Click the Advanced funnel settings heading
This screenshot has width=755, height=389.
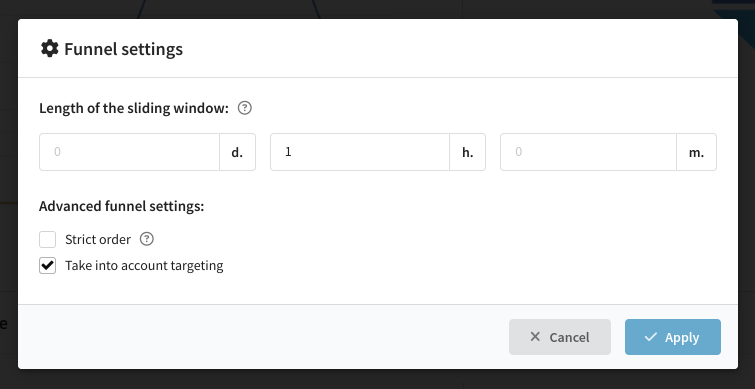(x=122, y=207)
